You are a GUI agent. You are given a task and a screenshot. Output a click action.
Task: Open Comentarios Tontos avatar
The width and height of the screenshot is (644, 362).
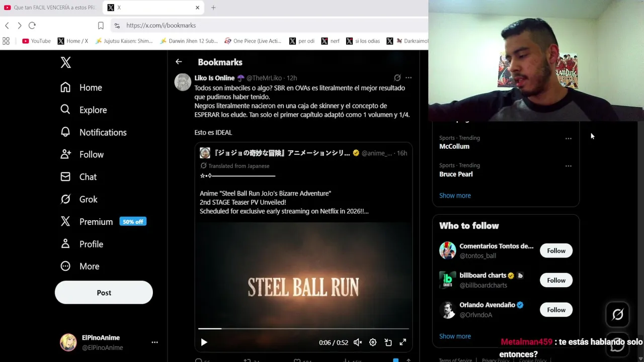447,250
